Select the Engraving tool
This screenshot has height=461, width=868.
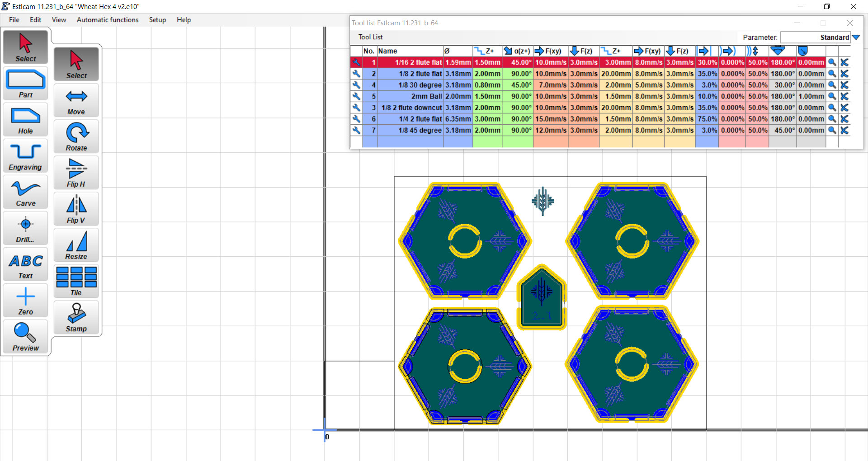26,156
